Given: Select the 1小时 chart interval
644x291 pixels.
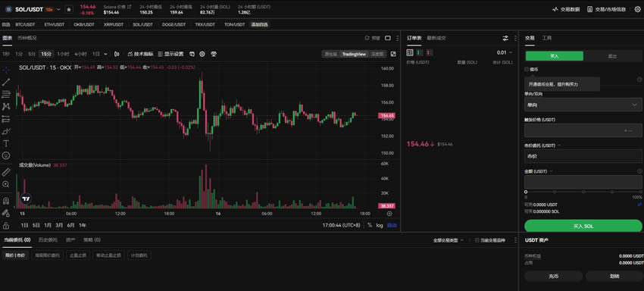Looking at the screenshot, I should 63,54.
